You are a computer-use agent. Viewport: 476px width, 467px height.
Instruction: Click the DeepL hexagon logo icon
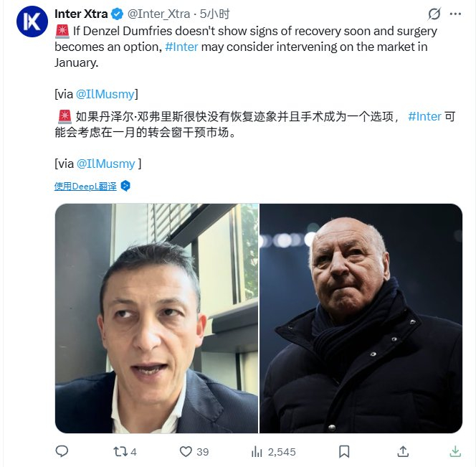tap(125, 186)
